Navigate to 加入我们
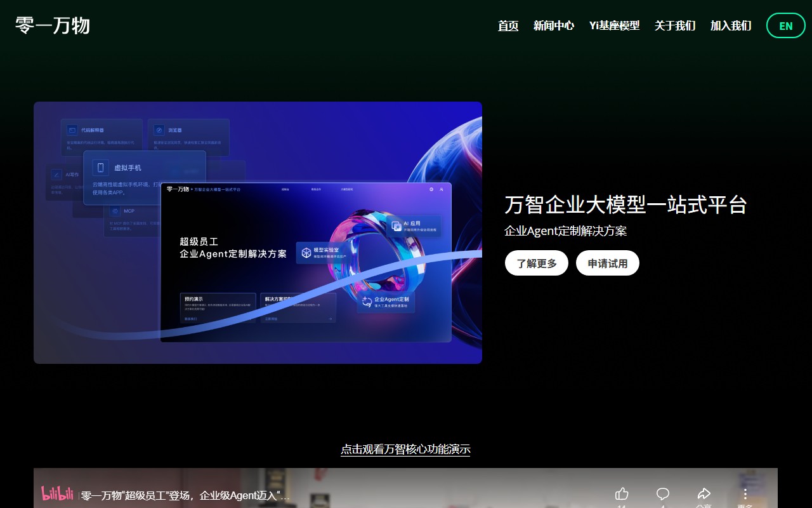Viewport: 812px width, 508px height. (x=730, y=26)
